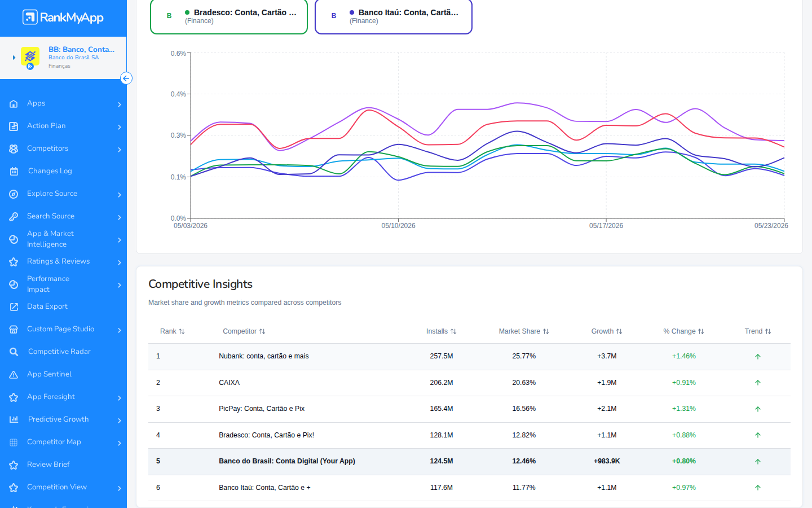Click the Data Export icon
This screenshot has height=508, width=812.
click(14, 307)
